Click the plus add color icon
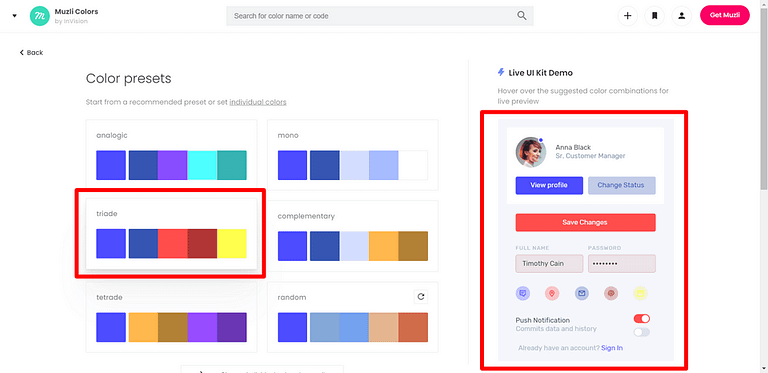 point(627,16)
